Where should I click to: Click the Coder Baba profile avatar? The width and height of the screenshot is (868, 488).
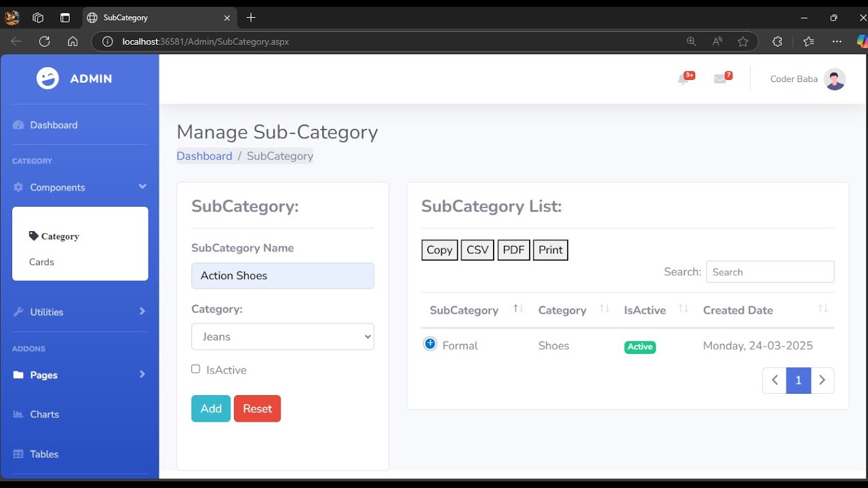tap(835, 79)
